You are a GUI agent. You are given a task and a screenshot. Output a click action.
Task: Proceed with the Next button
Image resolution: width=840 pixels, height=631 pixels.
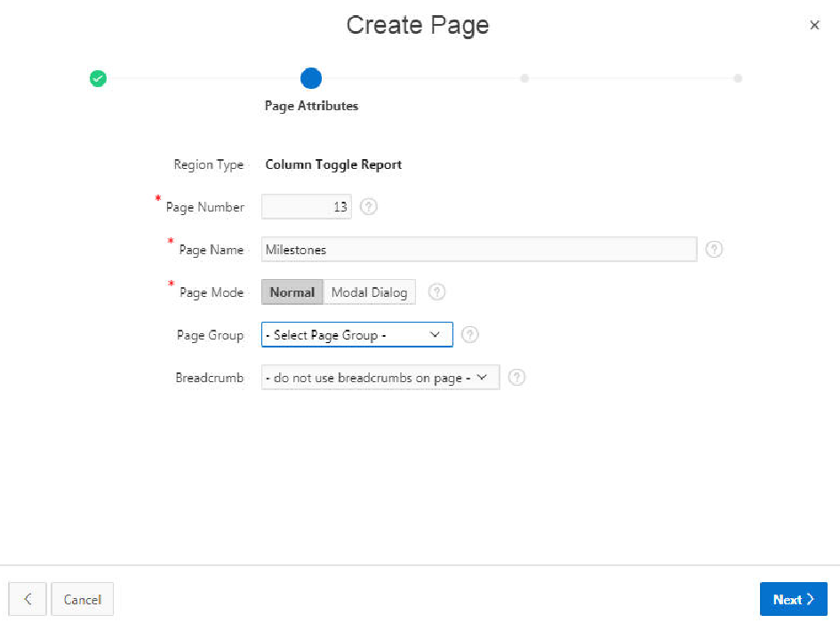click(x=793, y=599)
